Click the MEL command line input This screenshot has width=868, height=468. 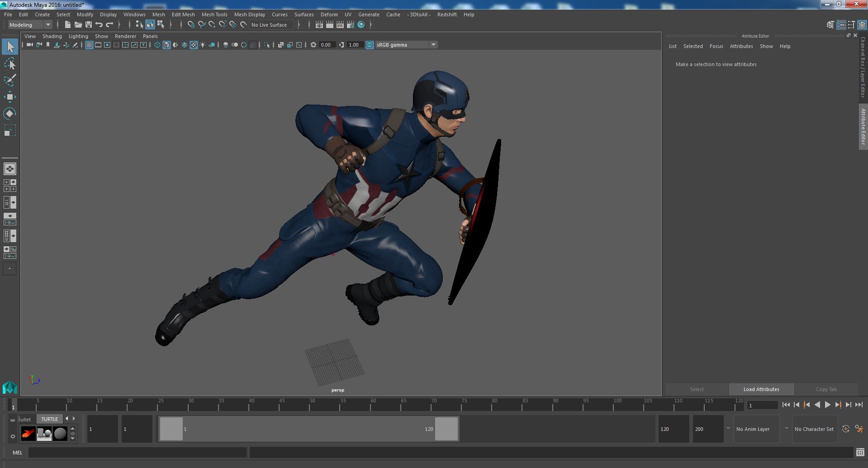pyautogui.click(x=138, y=452)
